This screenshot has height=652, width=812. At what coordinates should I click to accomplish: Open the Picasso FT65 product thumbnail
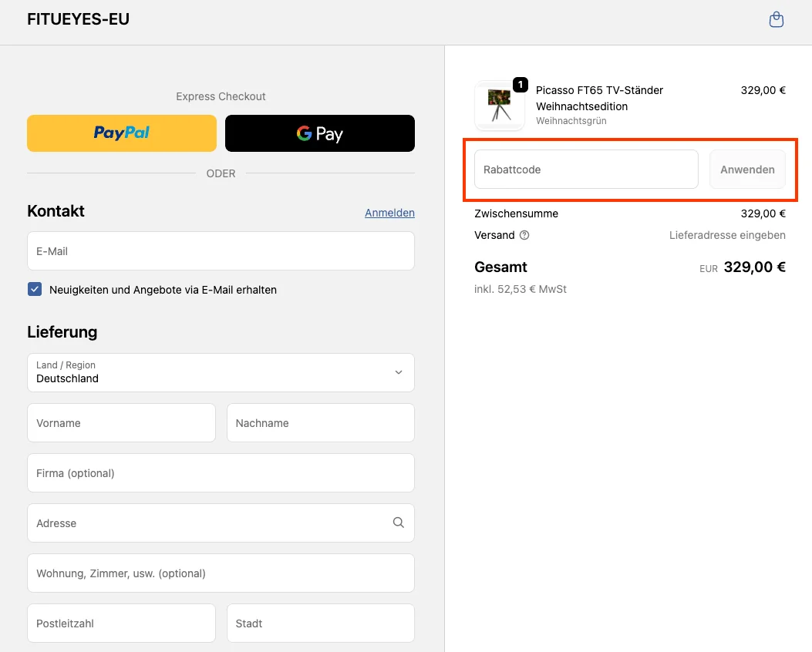(x=499, y=106)
